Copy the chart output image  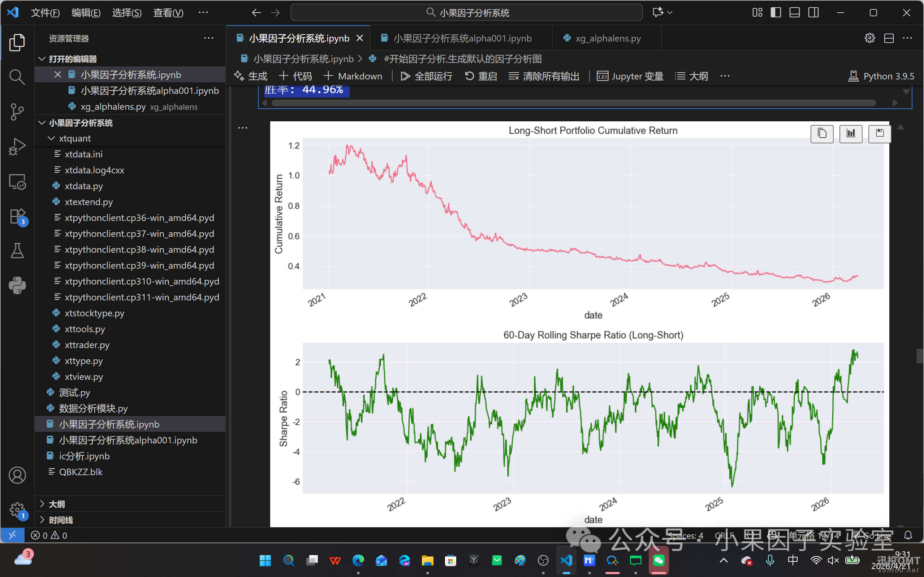822,134
